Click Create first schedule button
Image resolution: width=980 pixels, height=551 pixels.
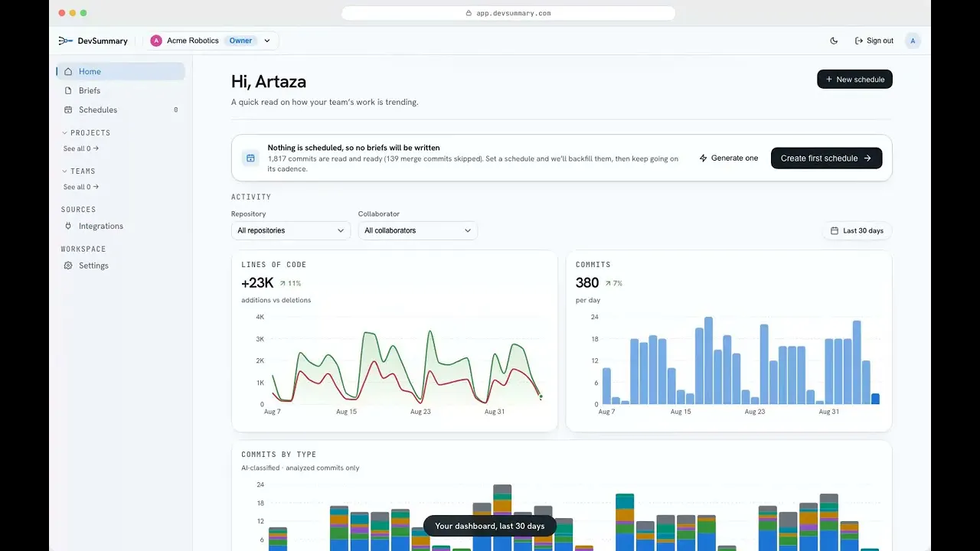click(826, 158)
